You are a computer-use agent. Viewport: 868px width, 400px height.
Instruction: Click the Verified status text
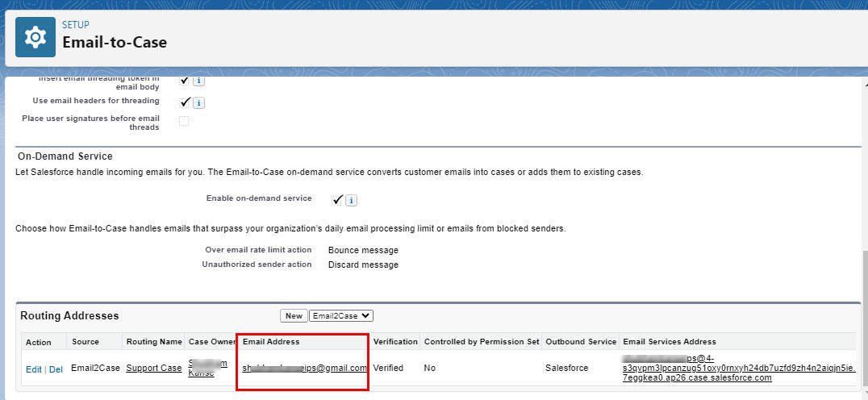tap(388, 368)
